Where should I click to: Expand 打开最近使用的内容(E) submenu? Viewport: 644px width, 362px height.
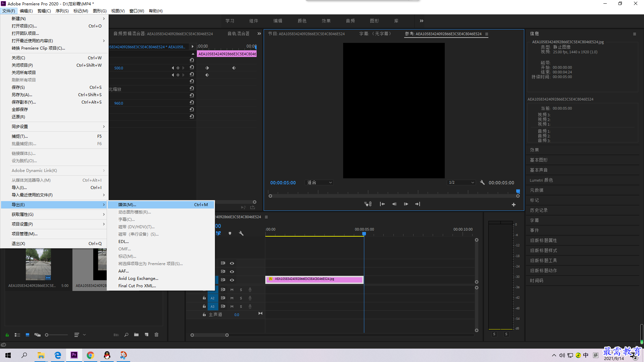[x=54, y=41]
